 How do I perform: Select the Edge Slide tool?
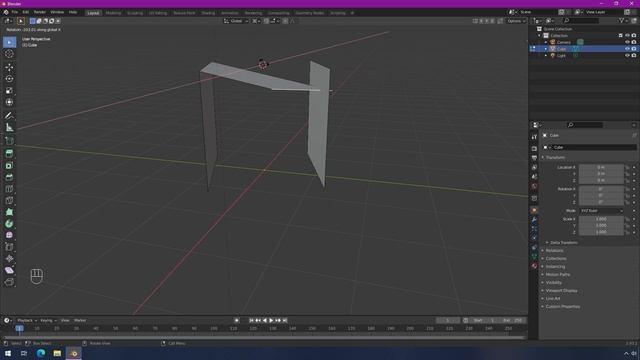point(9,247)
